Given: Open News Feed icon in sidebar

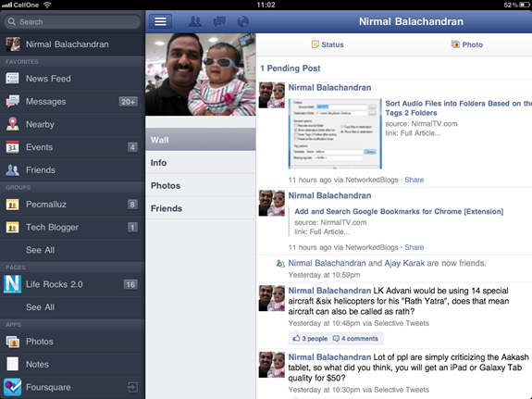Looking at the screenshot, I should (13, 79).
